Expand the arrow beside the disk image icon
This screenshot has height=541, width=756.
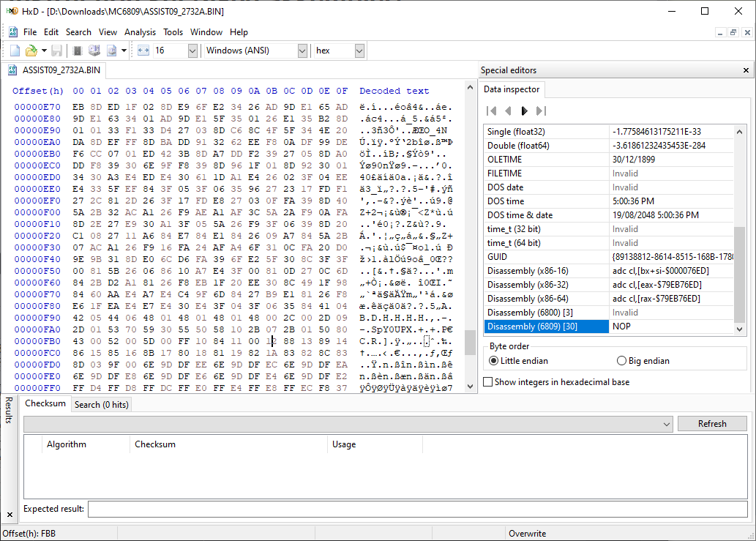coord(124,51)
